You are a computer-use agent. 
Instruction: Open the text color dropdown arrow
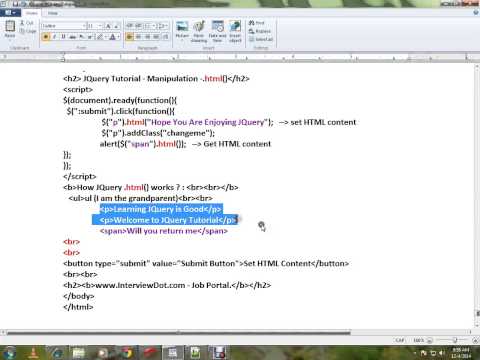tap(118, 37)
